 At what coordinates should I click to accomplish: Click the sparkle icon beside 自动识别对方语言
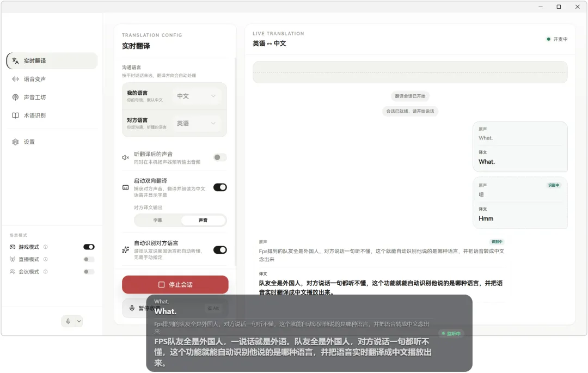[126, 250]
